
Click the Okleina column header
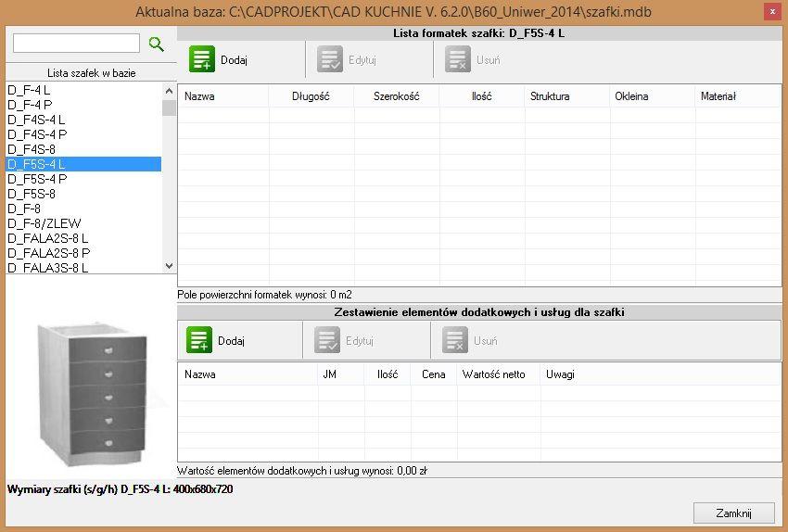(653, 96)
